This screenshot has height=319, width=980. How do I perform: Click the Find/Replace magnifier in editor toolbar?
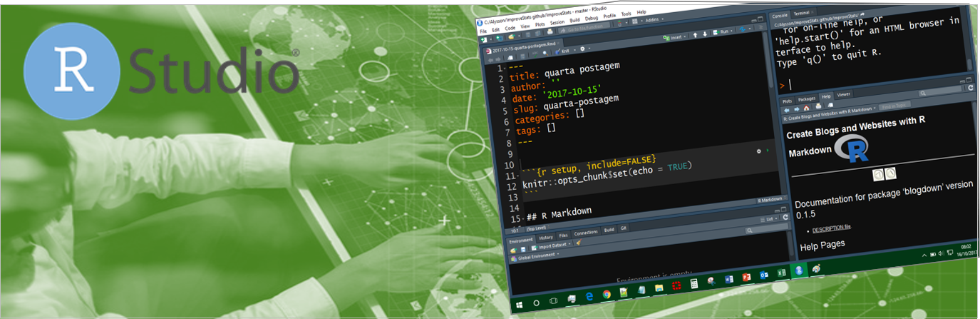pos(545,53)
